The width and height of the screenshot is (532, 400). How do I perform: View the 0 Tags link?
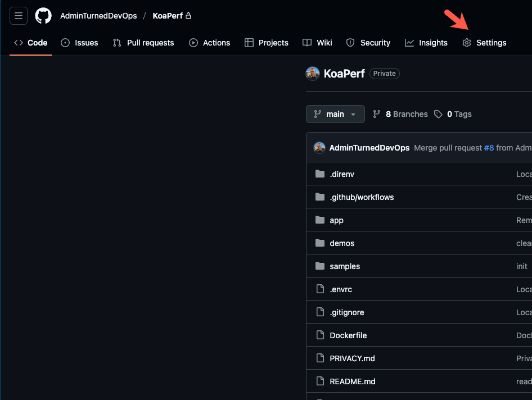(x=453, y=114)
